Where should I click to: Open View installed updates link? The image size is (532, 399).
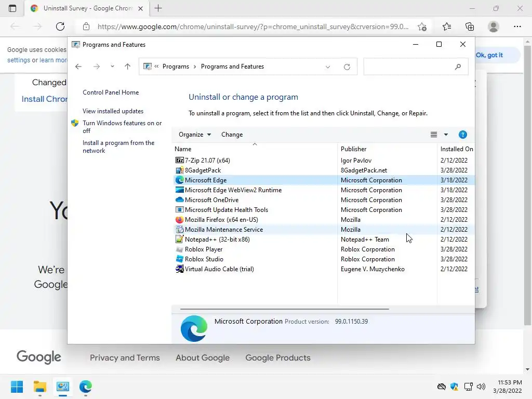113,111
